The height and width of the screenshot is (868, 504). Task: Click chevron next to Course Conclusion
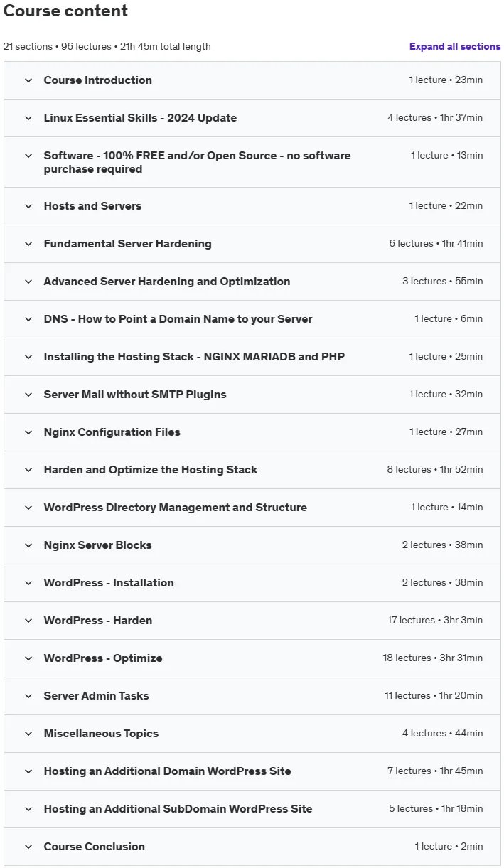(x=28, y=847)
